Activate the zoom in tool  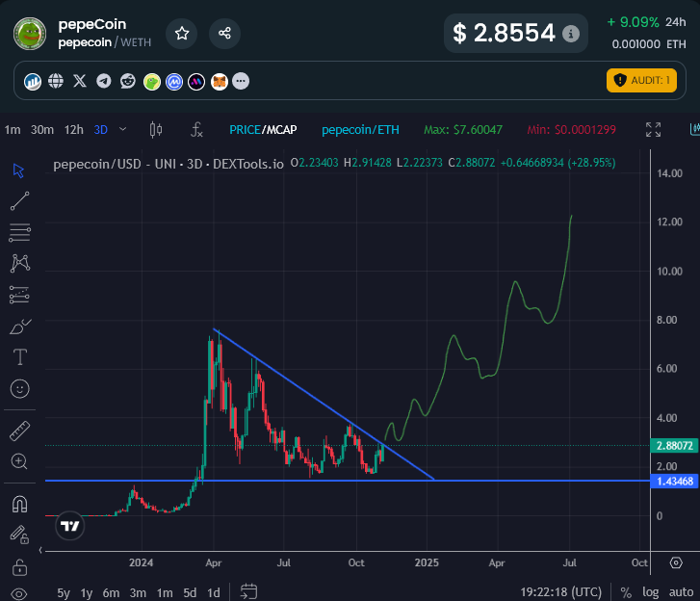tap(19, 461)
